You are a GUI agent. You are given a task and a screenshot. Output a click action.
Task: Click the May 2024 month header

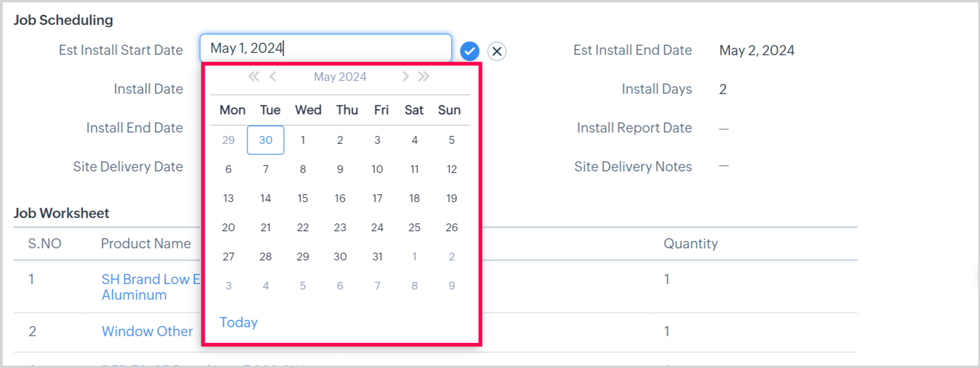tap(340, 77)
